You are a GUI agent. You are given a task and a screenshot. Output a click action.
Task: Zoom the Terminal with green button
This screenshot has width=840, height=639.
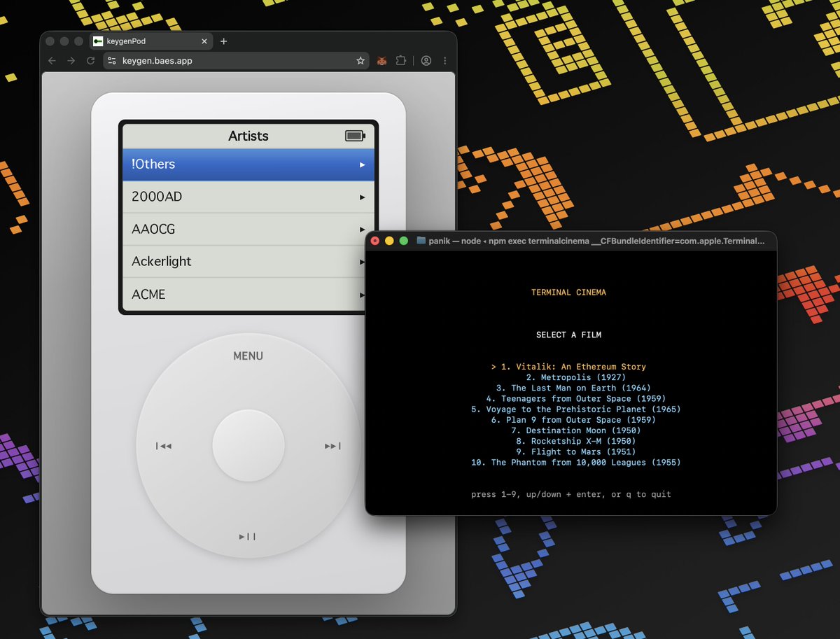click(403, 241)
